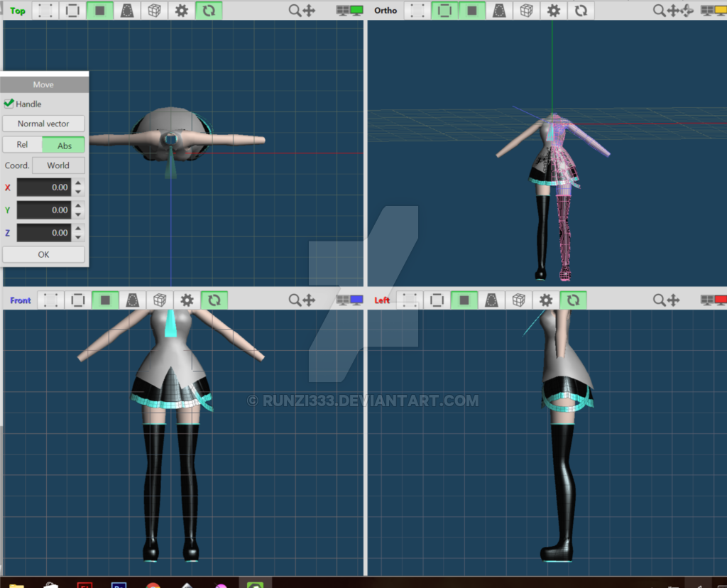Toggle the rotate-sync icon in Left view
This screenshot has height=588, width=727.
click(x=573, y=300)
